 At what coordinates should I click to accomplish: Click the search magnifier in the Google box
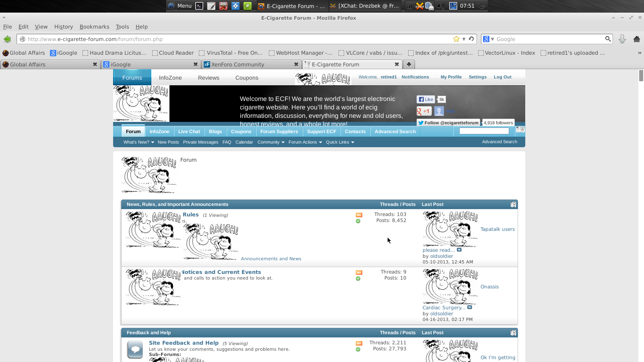pyautogui.click(x=608, y=39)
